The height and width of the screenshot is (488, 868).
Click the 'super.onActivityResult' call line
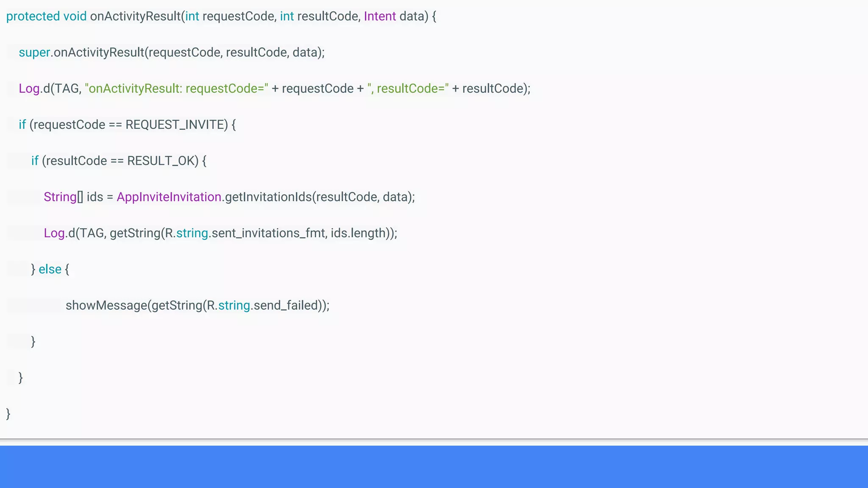[172, 53]
